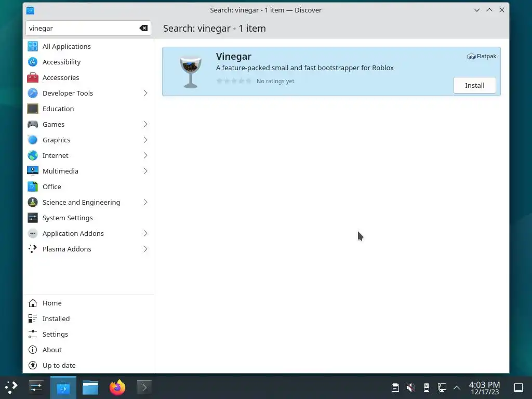Viewport: 532px width, 399px height.
Task: Click the removable devices tray icon
Action: click(427, 388)
